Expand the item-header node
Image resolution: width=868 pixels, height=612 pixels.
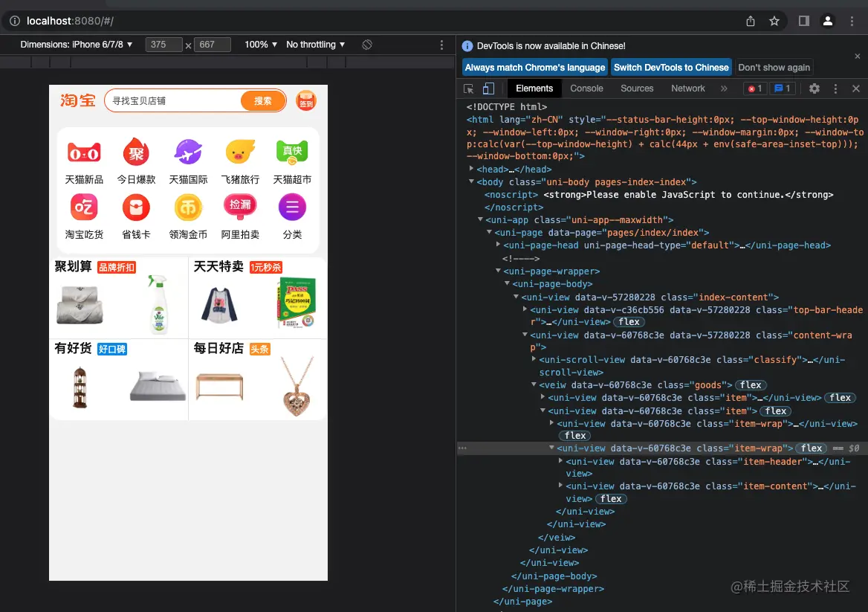pos(560,461)
